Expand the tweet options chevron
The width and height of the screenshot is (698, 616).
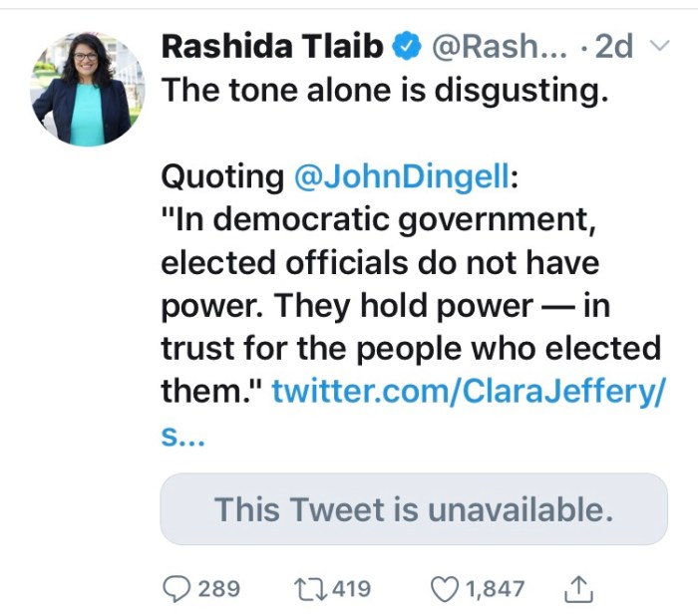(x=659, y=45)
